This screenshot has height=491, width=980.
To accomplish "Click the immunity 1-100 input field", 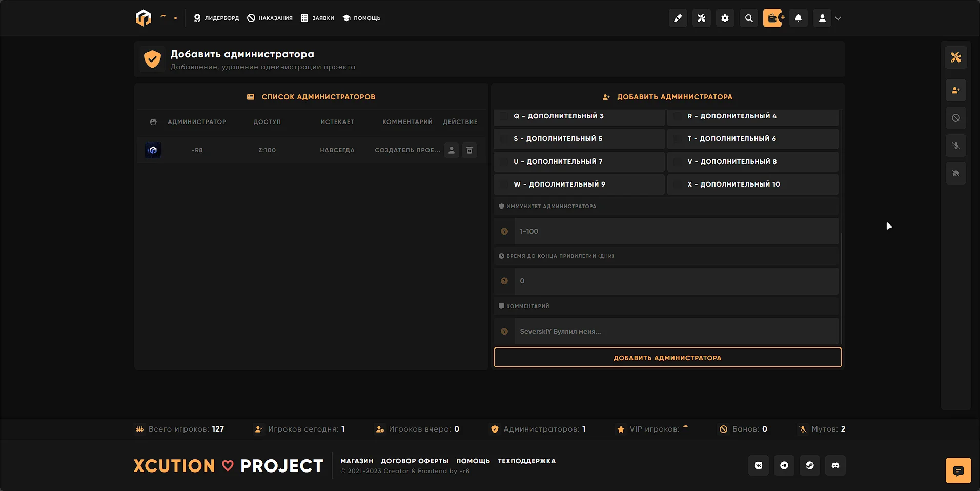I will pyautogui.click(x=676, y=231).
